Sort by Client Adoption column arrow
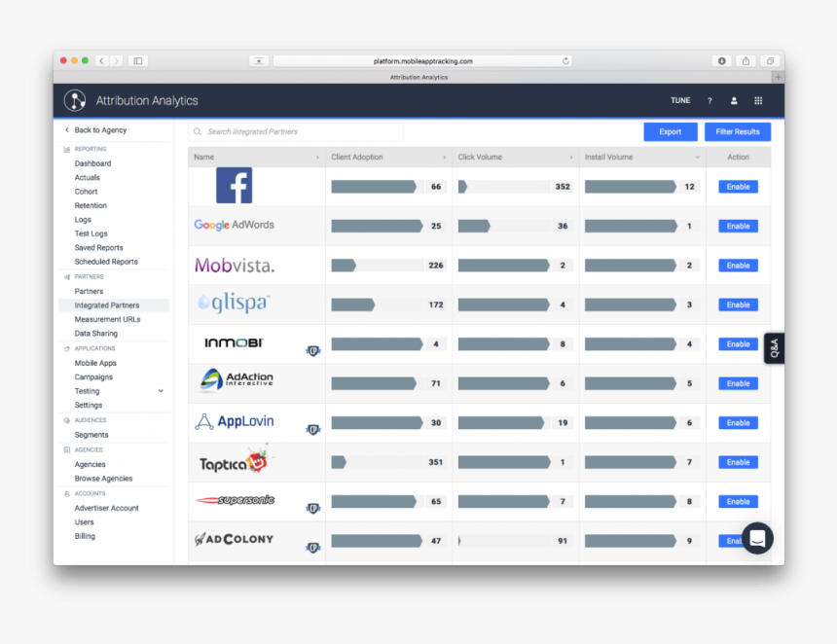837x644 pixels. (x=444, y=158)
